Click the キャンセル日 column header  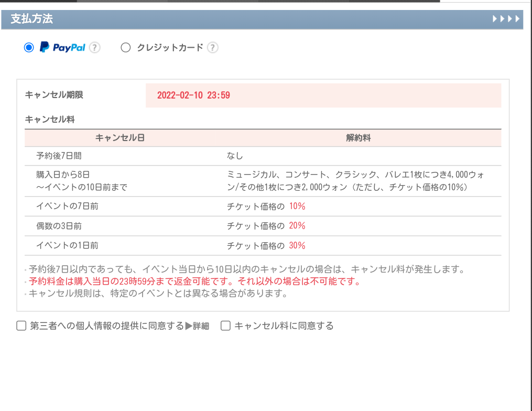[120, 138]
